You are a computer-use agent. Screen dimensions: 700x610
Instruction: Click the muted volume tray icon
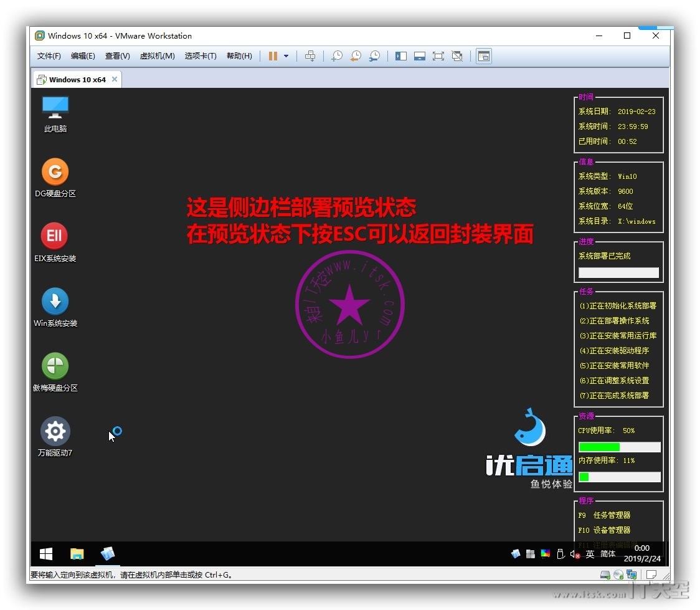tap(575, 554)
